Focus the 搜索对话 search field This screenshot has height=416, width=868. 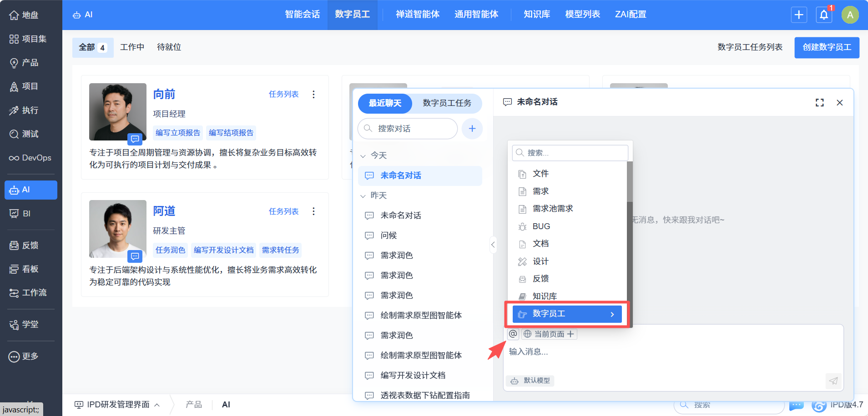(408, 129)
